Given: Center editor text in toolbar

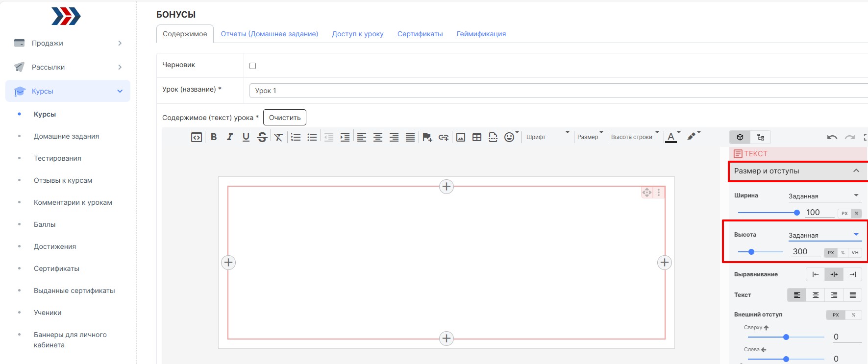Looking at the screenshot, I should [378, 137].
